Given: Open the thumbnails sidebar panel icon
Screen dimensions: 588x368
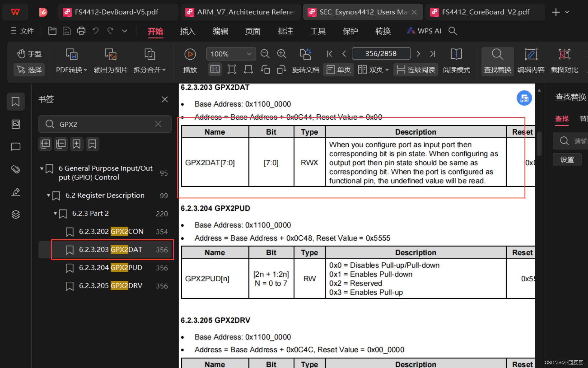Looking at the screenshot, I should click(x=16, y=124).
